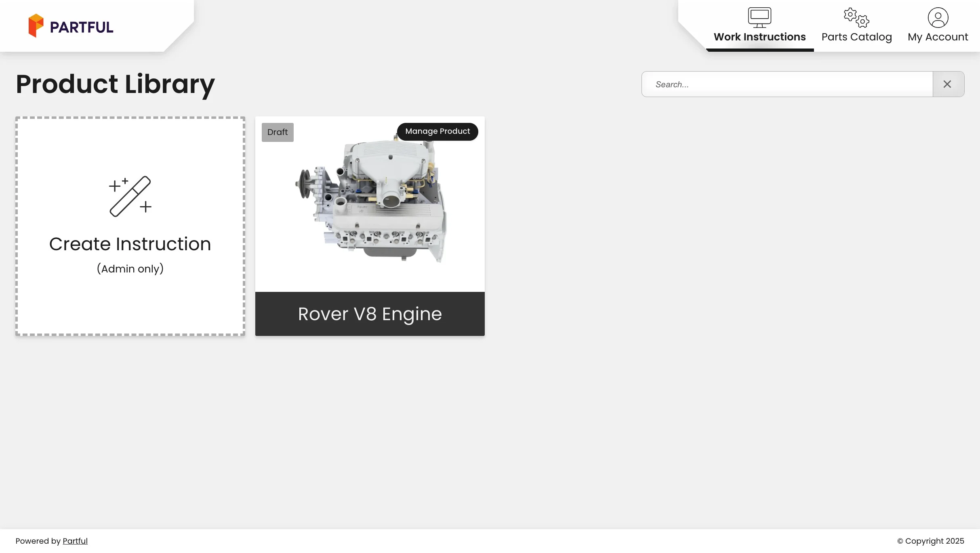Click the PARTFUL brand name text
Screen dimensions: 980x553
[82, 27]
